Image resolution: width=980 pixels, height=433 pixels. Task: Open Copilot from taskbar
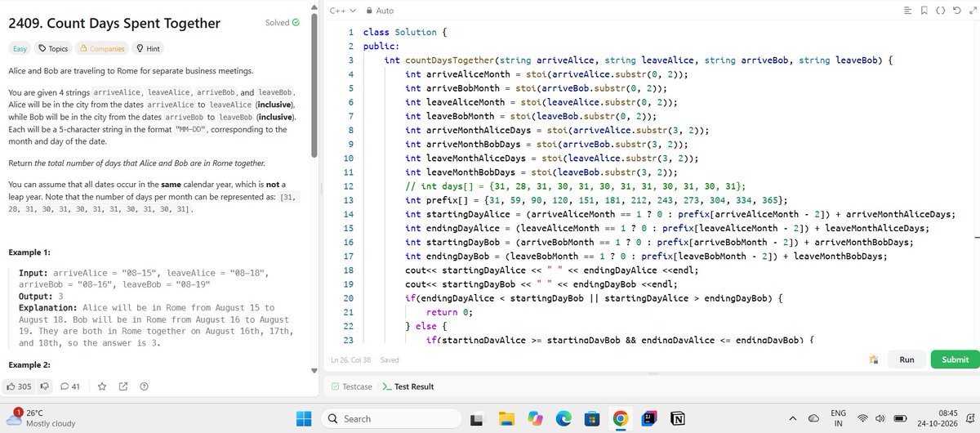(x=535, y=418)
